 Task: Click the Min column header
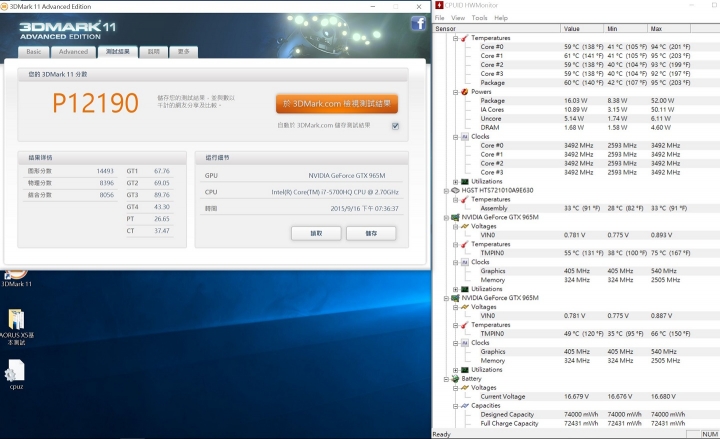(625, 28)
